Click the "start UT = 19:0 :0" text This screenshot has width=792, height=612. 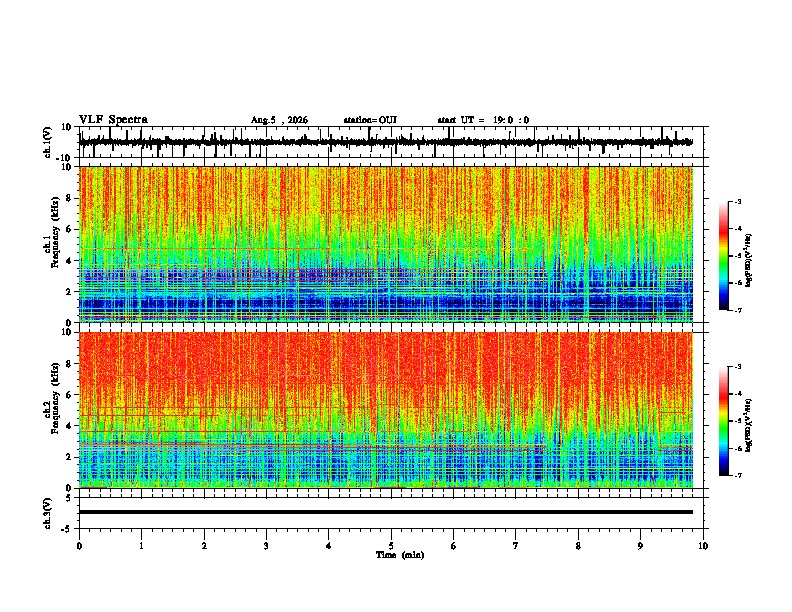pos(483,120)
